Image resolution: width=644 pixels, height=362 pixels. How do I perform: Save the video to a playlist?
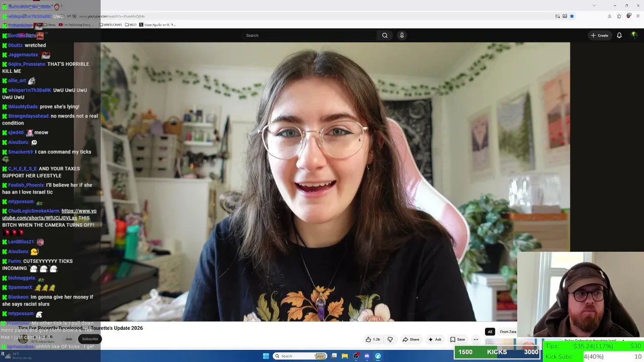coord(457,339)
